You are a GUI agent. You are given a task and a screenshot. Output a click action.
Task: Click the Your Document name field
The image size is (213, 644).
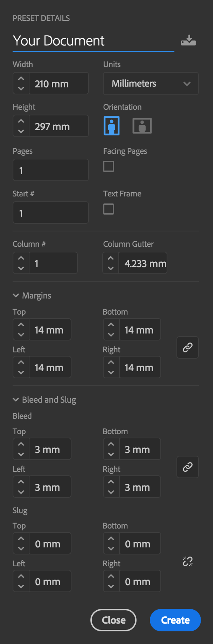[93, 41]
